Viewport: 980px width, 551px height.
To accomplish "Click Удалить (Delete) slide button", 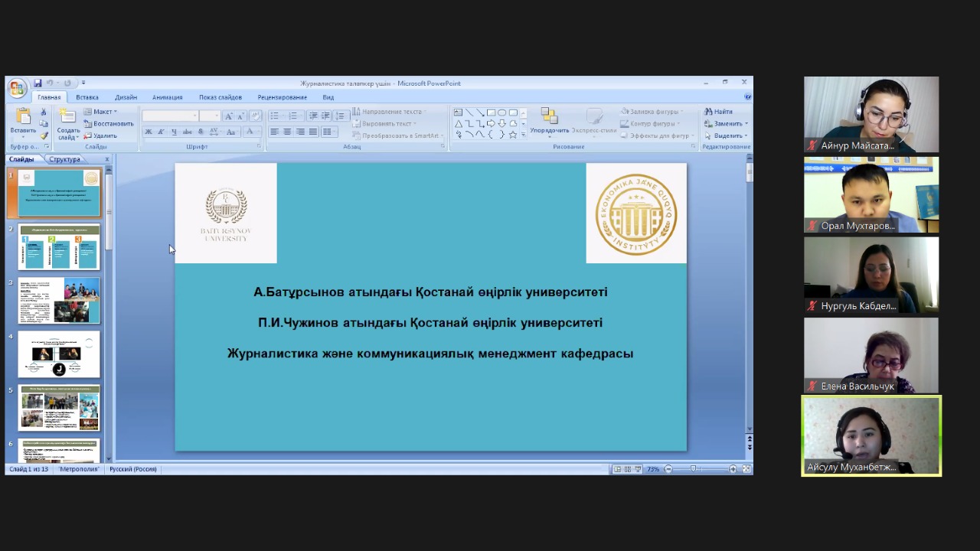I will click(100, 135).
